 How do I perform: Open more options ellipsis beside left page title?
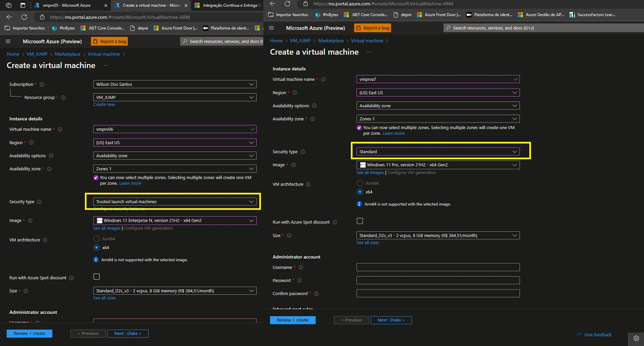[106, 65]
